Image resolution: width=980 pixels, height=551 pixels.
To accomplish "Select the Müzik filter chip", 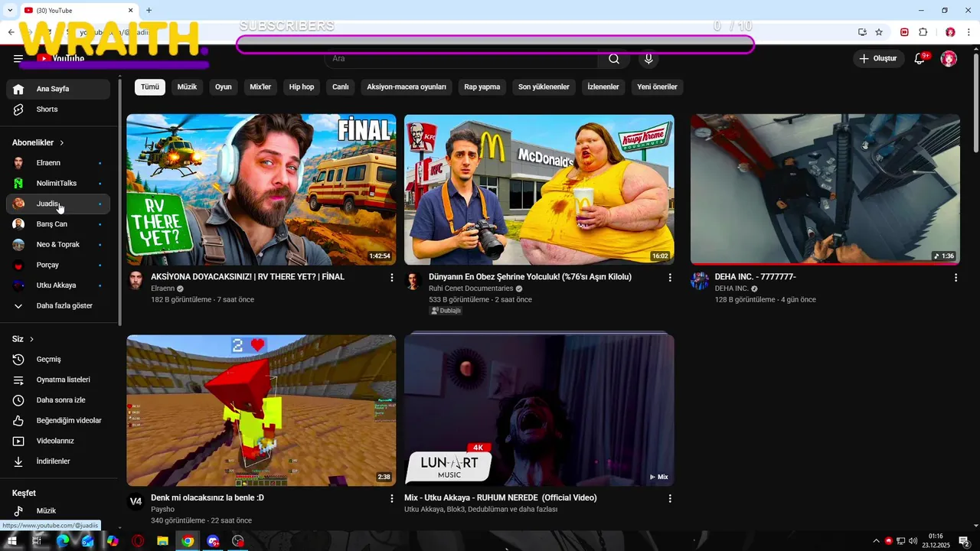I will (188, 87).
